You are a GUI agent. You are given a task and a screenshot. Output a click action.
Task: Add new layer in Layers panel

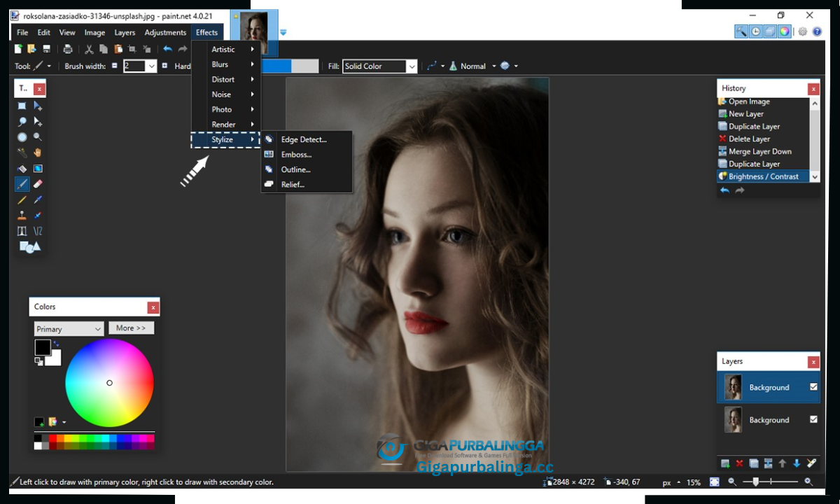tap(725, 463)
